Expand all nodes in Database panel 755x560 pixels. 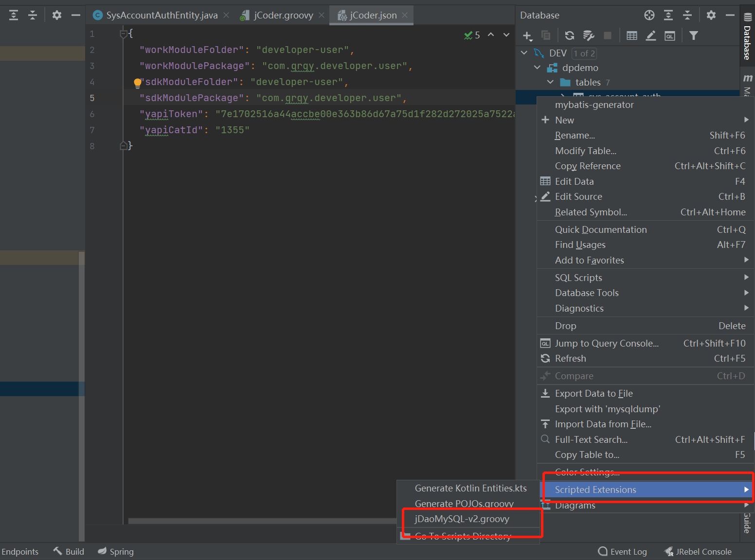point(668,15)
